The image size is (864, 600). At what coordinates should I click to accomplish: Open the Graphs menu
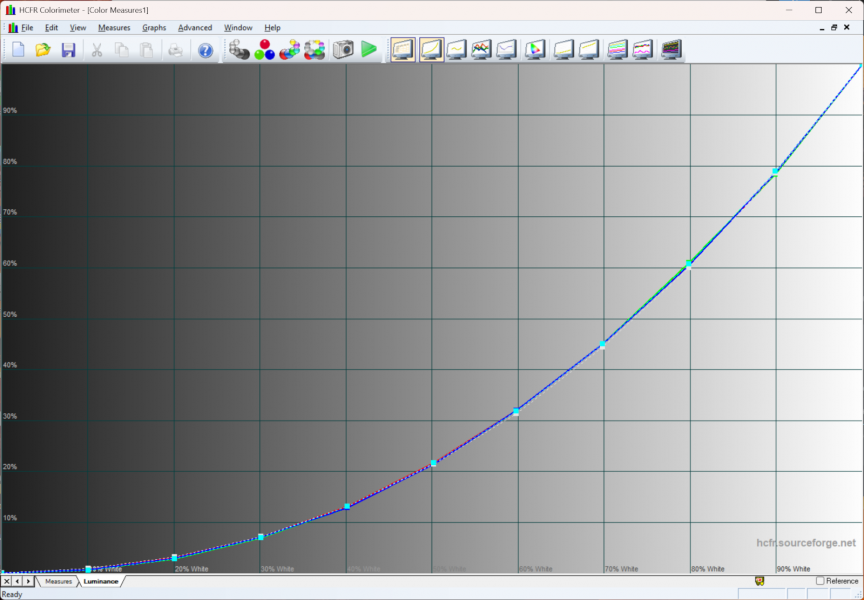[154, 27]
